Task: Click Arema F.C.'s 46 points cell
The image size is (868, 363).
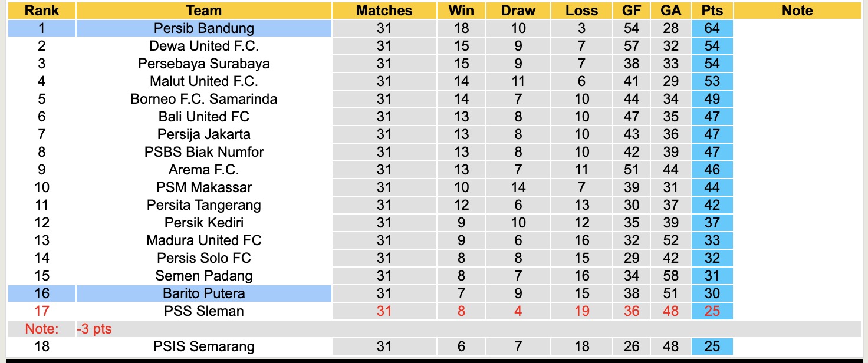Action: click(712, 170)
